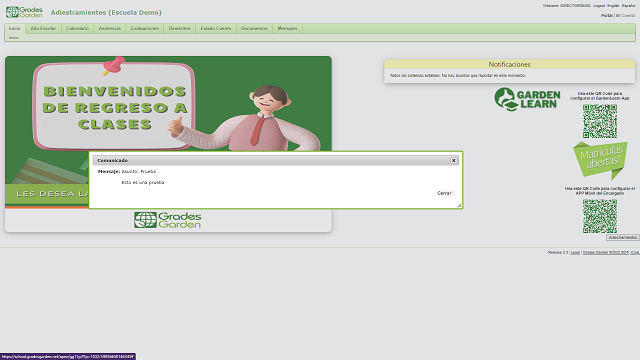Click the 'Asunto: Prueba' message line
The height and width of the screenshot is (360, 640).
tap(139, 171)
